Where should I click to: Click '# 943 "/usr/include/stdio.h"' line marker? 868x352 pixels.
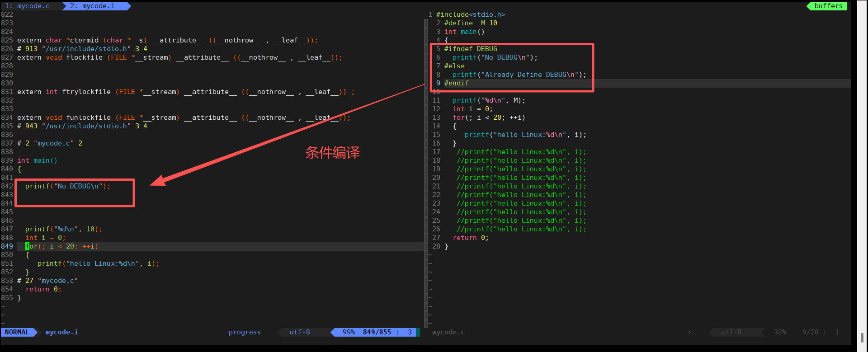coord(82,126)
